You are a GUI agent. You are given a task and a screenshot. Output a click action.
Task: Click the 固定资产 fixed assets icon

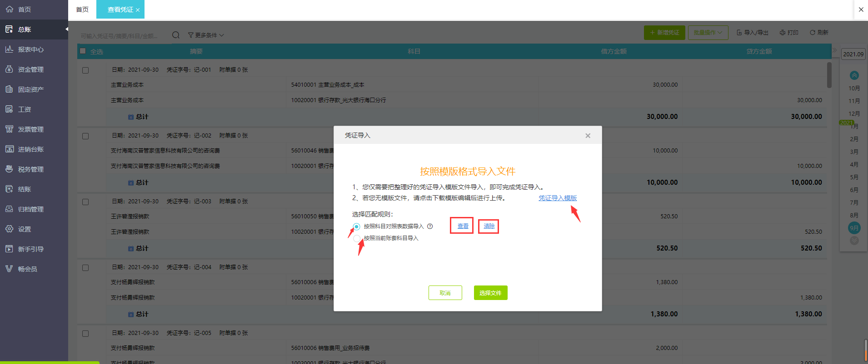[9, 89]
